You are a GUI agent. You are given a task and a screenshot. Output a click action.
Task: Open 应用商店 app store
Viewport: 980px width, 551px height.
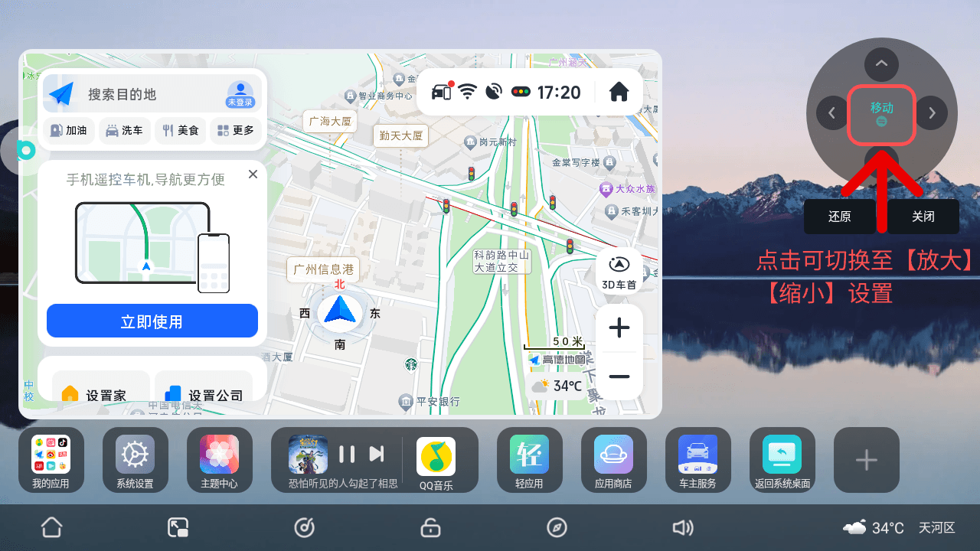point(614,460)
